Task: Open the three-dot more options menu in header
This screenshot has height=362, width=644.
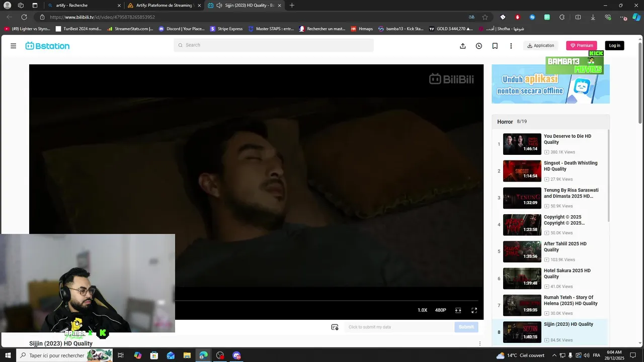Action: [x=511, y=46]
